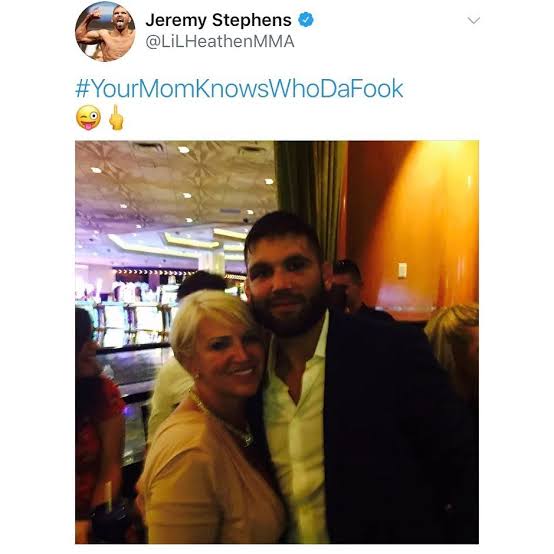Click the person wearing red in photo
This screenshot has height=554, width=554.
pos(96,424)
